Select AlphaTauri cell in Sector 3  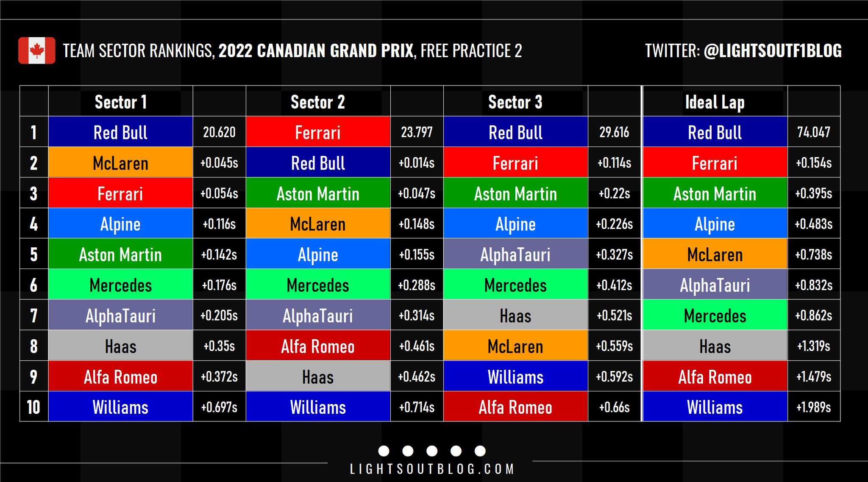[515, 254]
